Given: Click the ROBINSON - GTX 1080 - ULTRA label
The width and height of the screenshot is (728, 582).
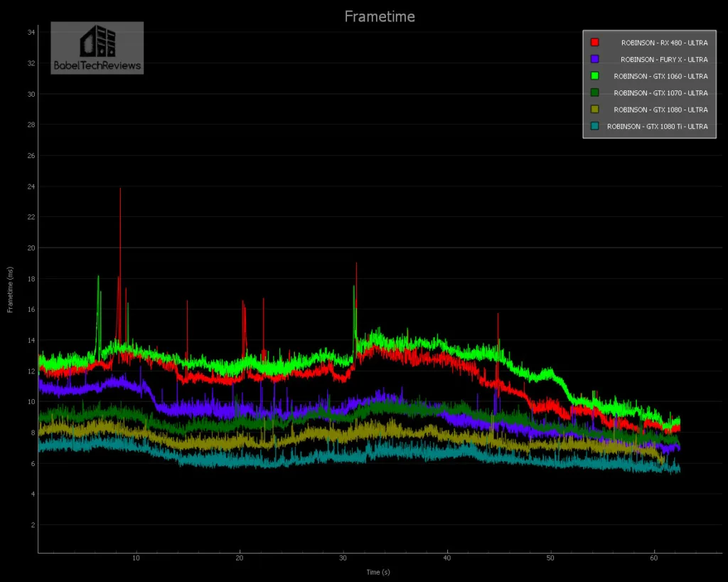Looking at the screenshot, I should pos(661,110).
